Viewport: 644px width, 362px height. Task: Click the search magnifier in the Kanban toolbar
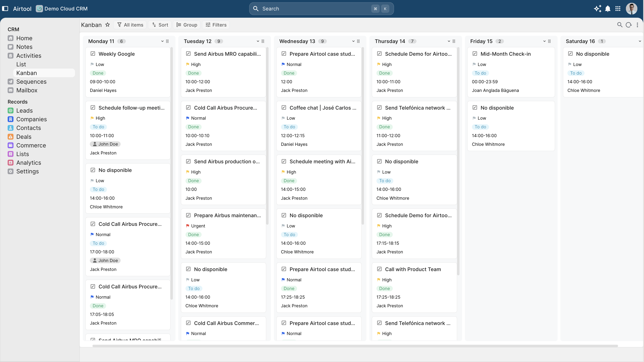[x=620, y=25]
